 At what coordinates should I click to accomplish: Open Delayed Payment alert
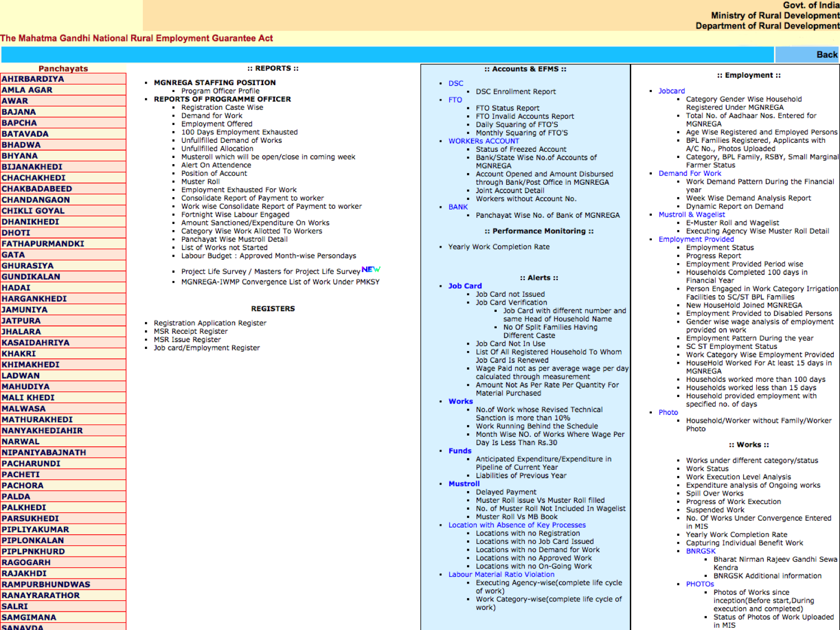pyautogui.click(x=506, y=492)
